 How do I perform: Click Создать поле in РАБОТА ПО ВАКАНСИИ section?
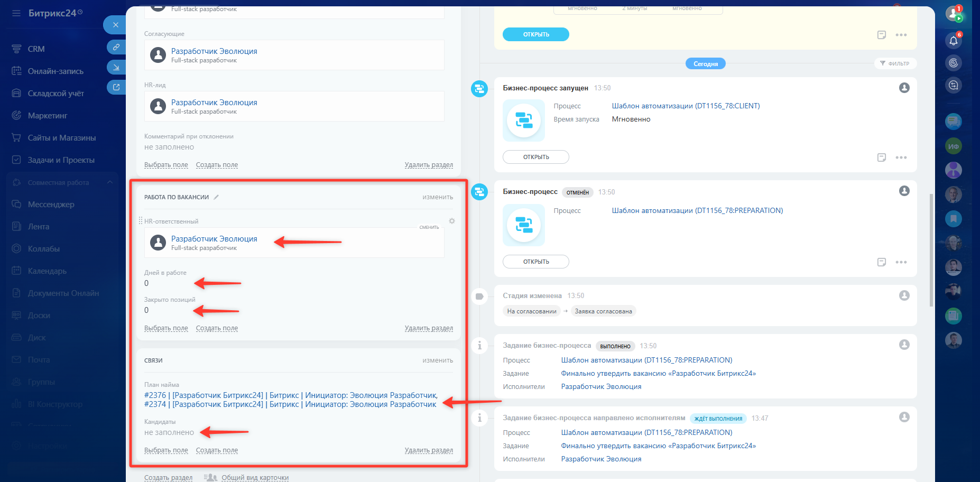[217, 328]
